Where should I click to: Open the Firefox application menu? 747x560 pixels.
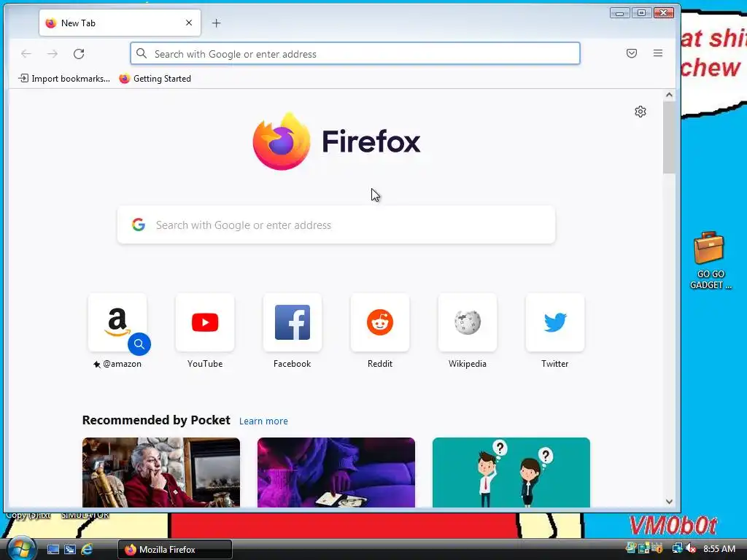[658, 53]
